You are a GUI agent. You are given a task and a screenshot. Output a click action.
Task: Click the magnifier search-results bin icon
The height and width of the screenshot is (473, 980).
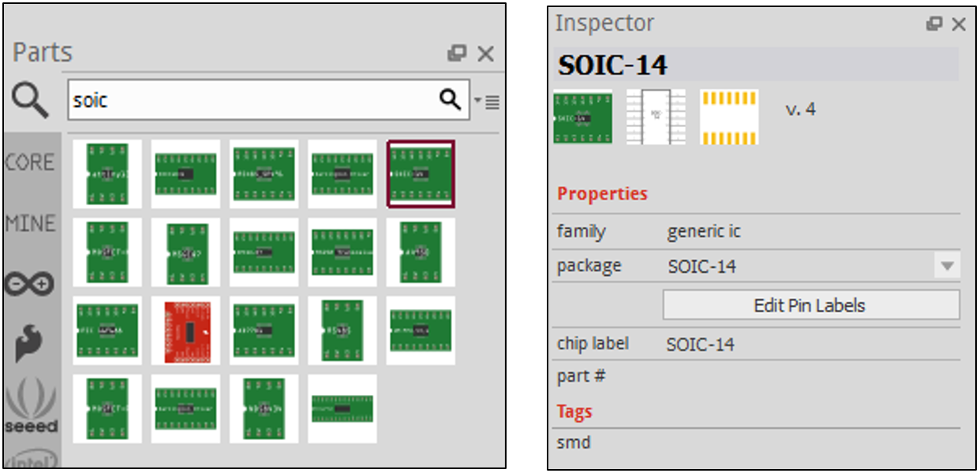[x=30, y=101]
